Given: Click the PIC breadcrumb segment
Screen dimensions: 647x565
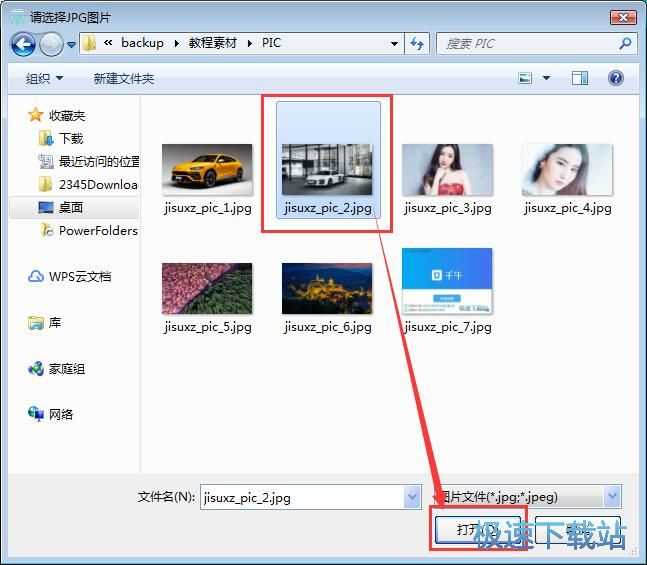Looking at the screenshot, I should click(x=271, y=43).
